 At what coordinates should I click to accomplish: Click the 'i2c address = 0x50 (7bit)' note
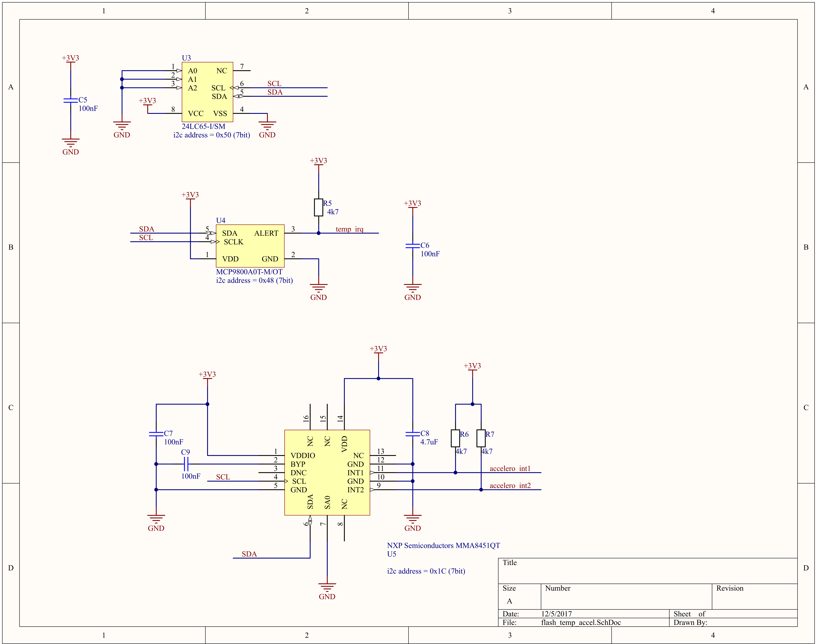[x=212, y=135]
